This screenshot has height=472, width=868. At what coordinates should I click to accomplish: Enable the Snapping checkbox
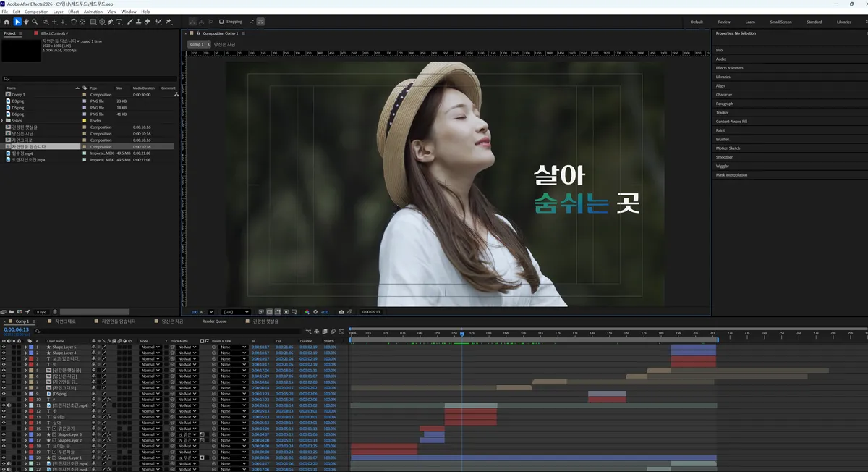tap(221, 22)
